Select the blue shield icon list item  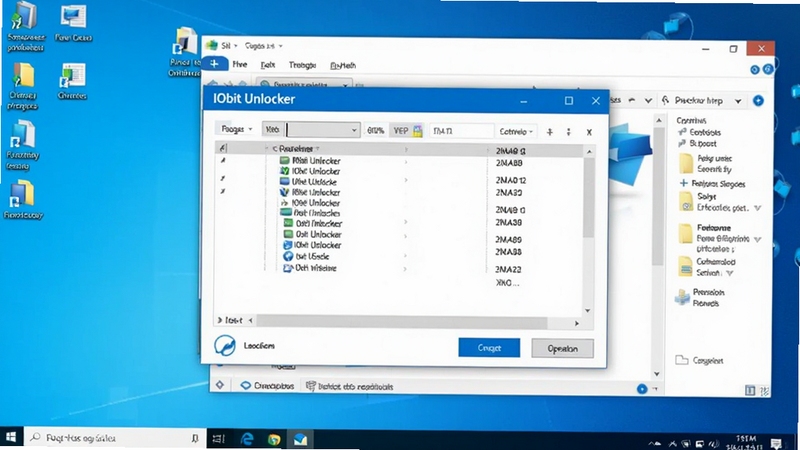pos(285,192)
